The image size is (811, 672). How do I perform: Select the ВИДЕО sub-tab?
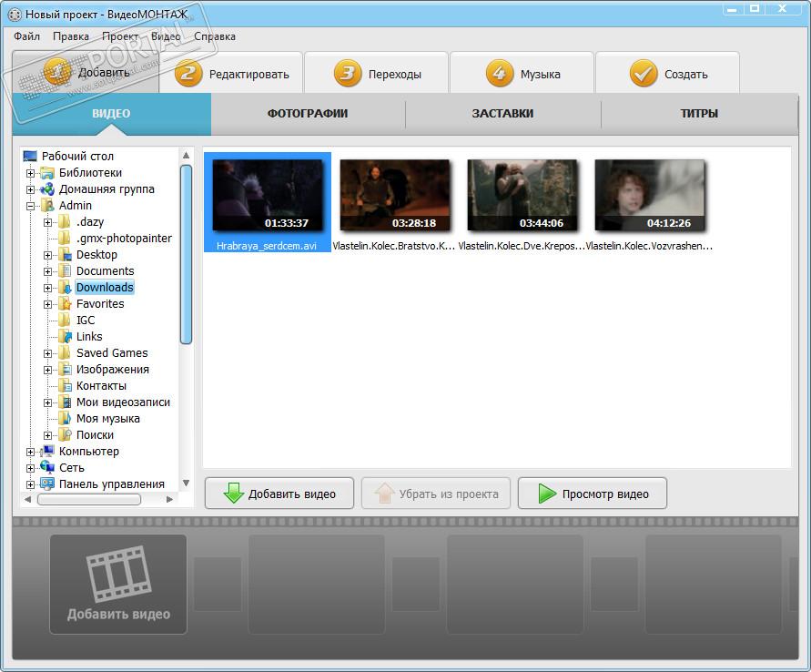[x=111, y=113]
